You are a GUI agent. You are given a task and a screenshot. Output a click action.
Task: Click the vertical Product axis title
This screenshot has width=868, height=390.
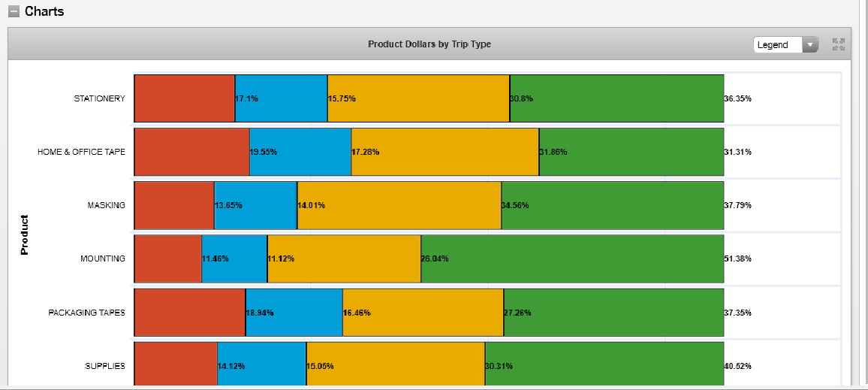pos(25,235)
